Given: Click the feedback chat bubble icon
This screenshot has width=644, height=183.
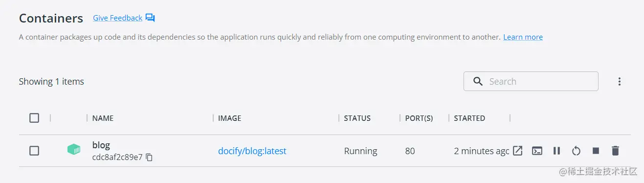Looking at the screenshot, I should pos(150,18).
